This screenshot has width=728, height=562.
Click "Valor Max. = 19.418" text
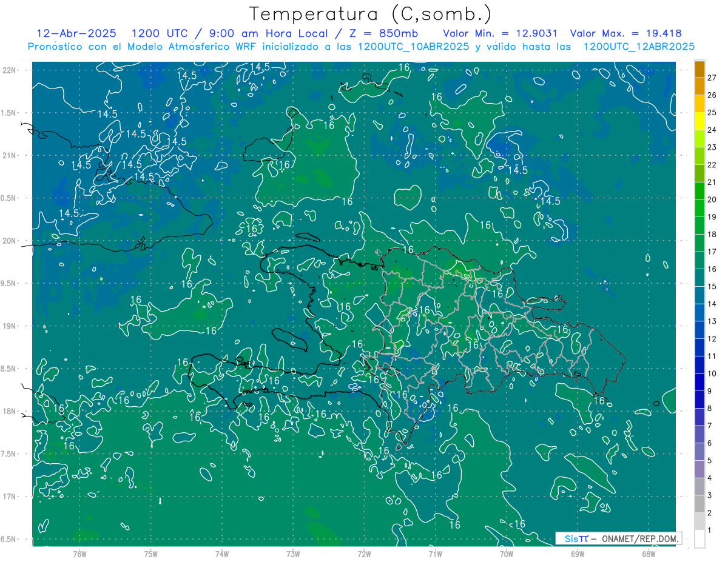pos(625,33)
